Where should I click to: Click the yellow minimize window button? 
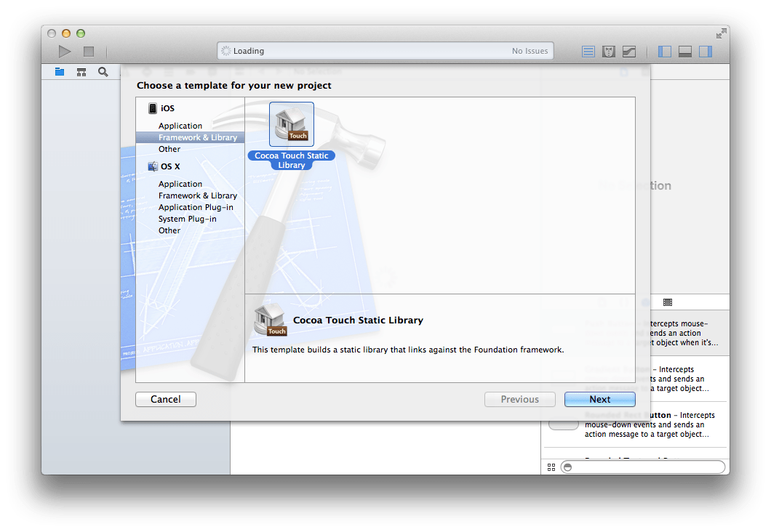pos(66,33)
